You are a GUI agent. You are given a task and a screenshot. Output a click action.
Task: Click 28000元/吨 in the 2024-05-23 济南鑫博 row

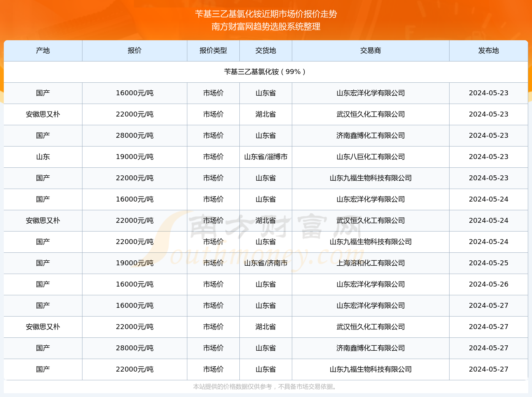tap(135, 135)
